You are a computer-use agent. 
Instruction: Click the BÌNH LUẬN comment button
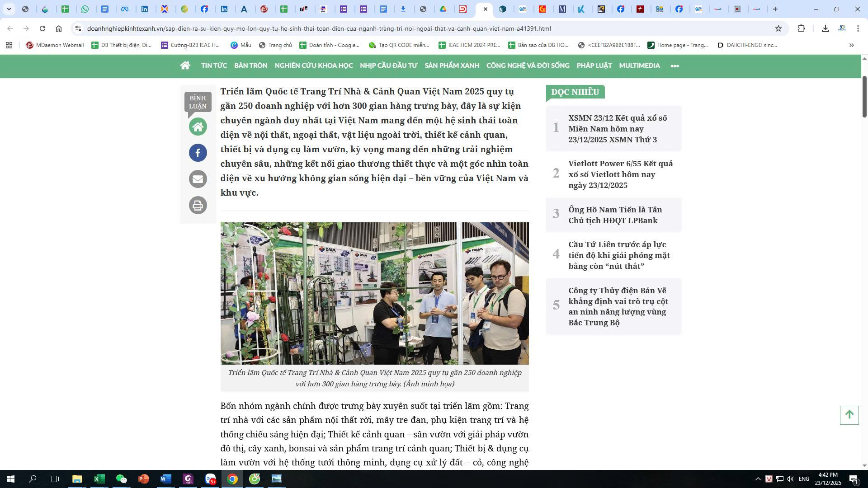point(198,102)
